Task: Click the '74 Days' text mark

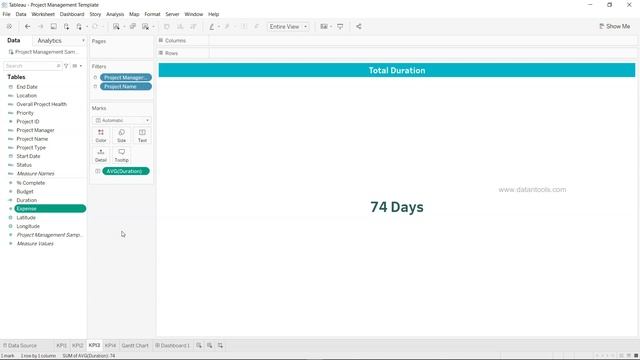Action: click(397, 207)
